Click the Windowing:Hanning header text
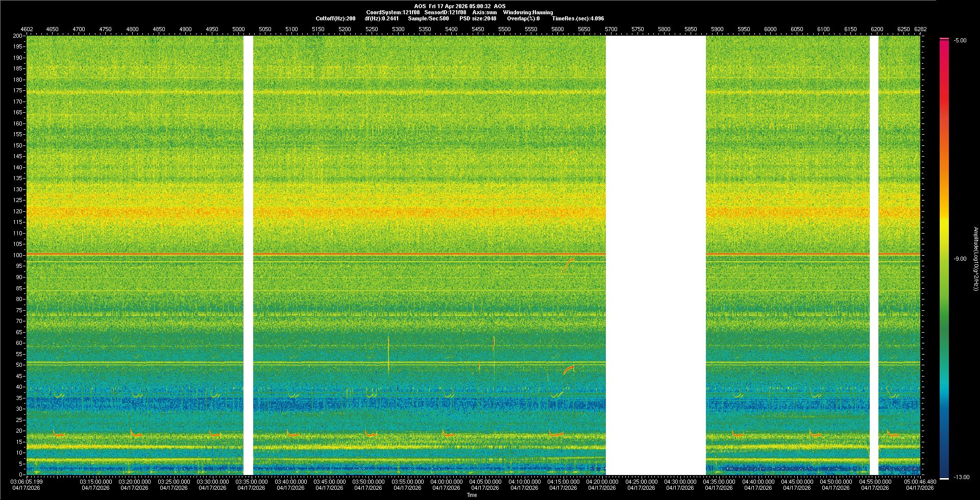This screenshot has height=500, width=980. click(528, 12)
